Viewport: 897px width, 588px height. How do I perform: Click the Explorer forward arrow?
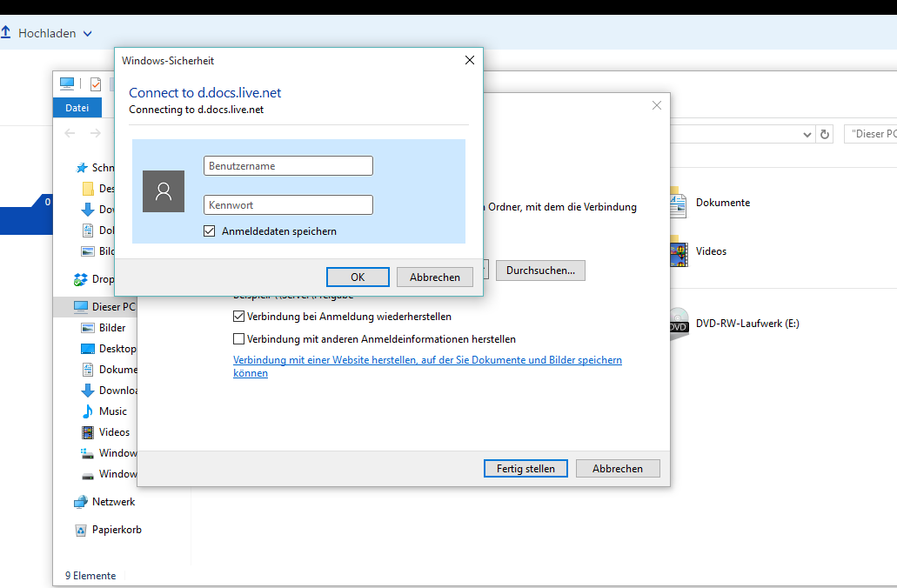point(96,133)
